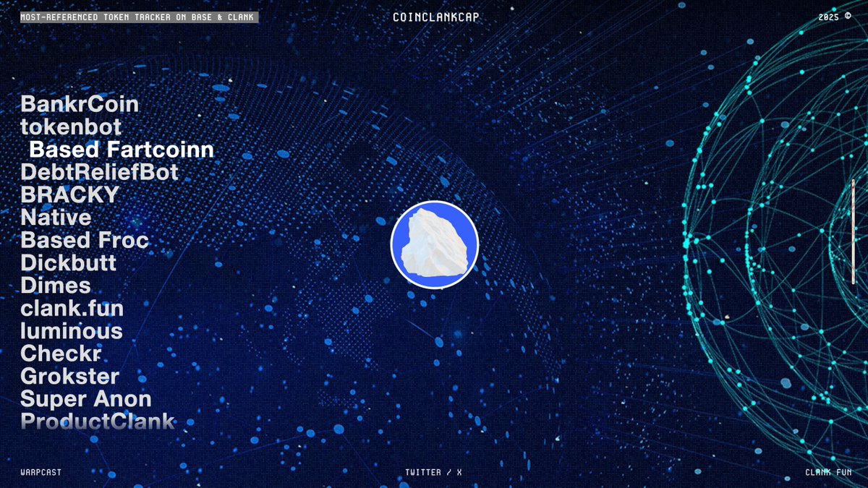This screenshot has height=488, width=868.
Task: Select the luminous token
Action: 72,330
